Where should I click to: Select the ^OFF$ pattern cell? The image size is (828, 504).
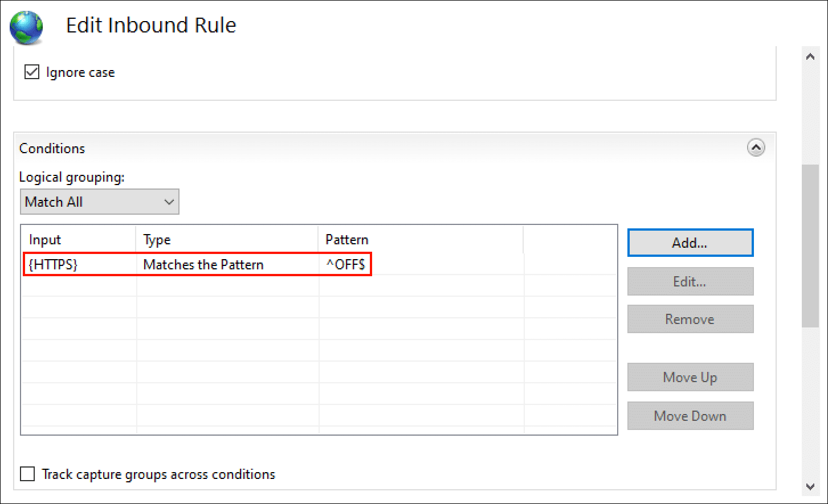345,264
